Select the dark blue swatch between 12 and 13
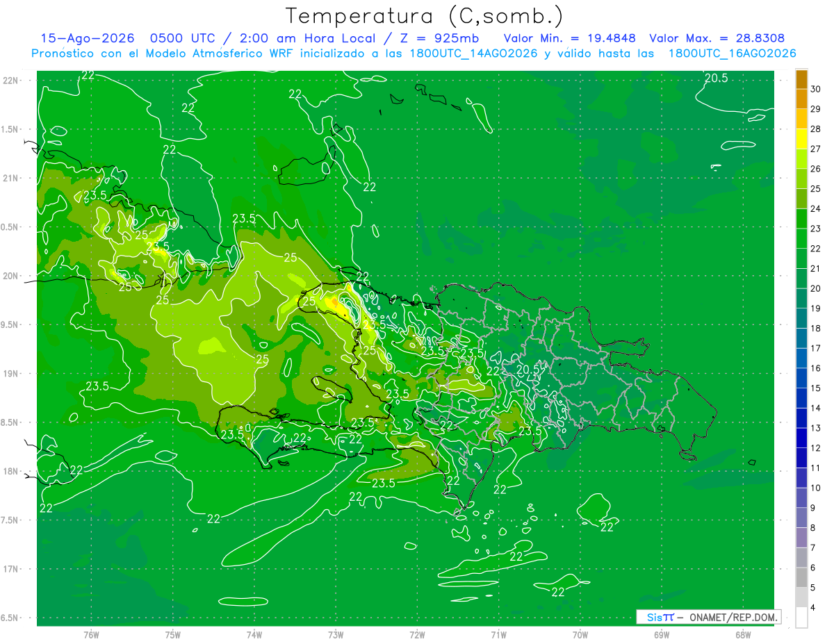The image size is (834, 644). pos(801,438)
